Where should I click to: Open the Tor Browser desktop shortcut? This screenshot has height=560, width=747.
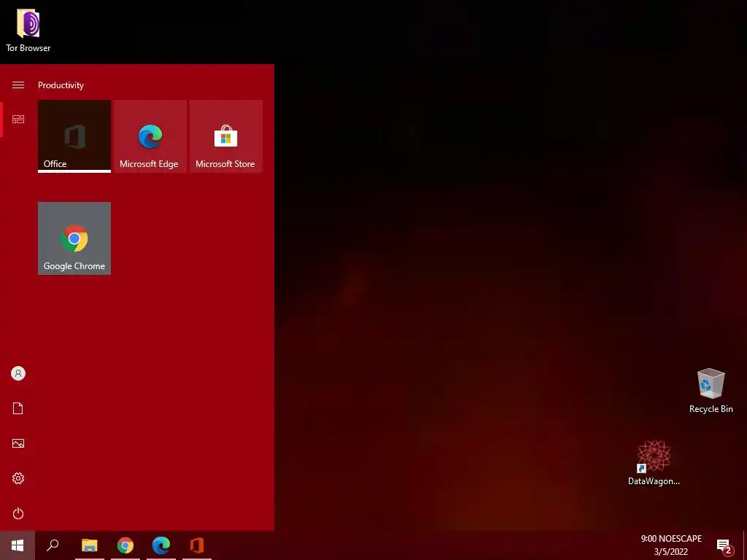coord(28,29)
